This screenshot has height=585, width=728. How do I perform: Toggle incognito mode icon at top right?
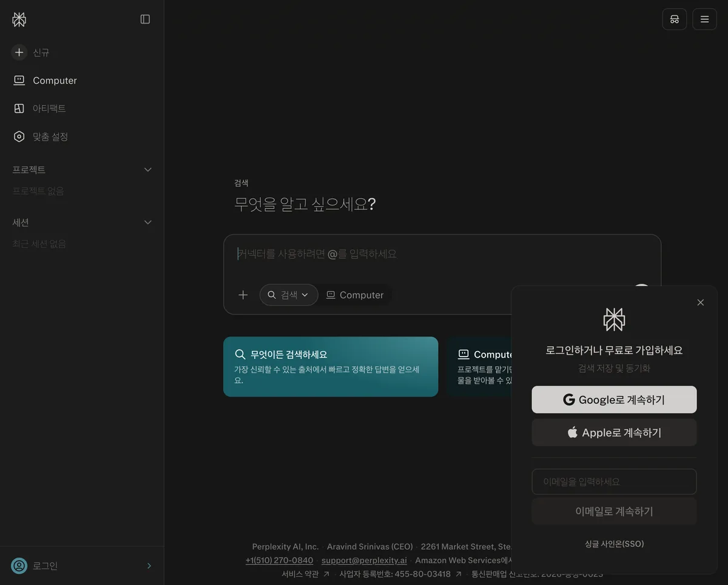(x=674, y=19)
